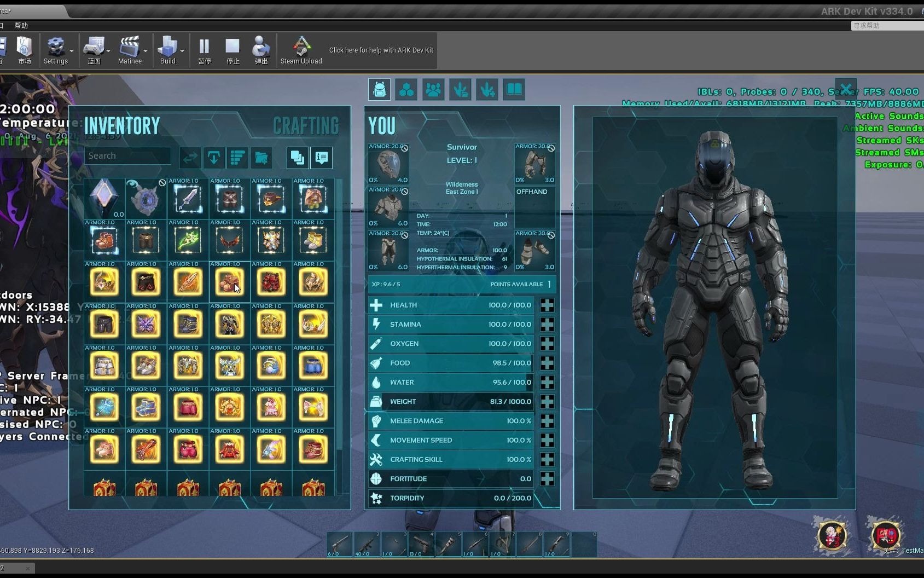Select the equipped helmet armor slot

click(388, 163)
